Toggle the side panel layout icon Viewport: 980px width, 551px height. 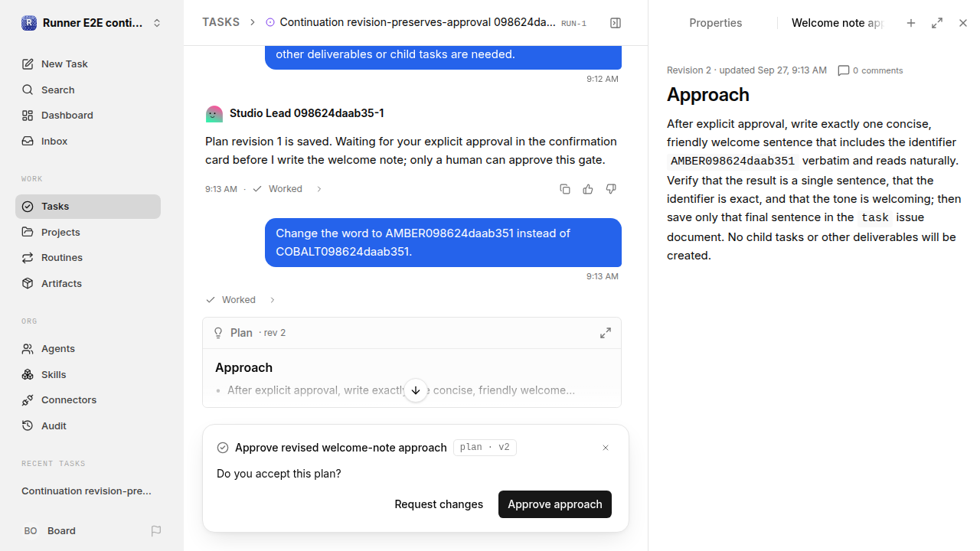(x=616, y=23)
